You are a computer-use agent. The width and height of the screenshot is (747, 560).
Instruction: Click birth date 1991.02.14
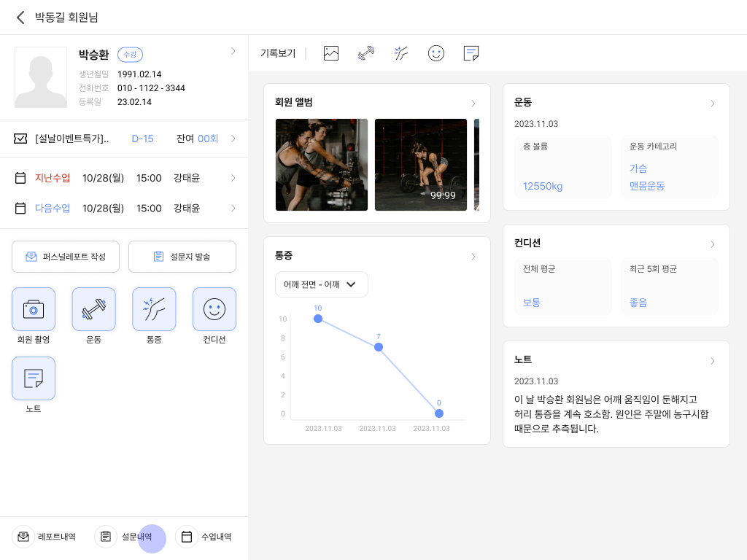(x=139, y=74)
